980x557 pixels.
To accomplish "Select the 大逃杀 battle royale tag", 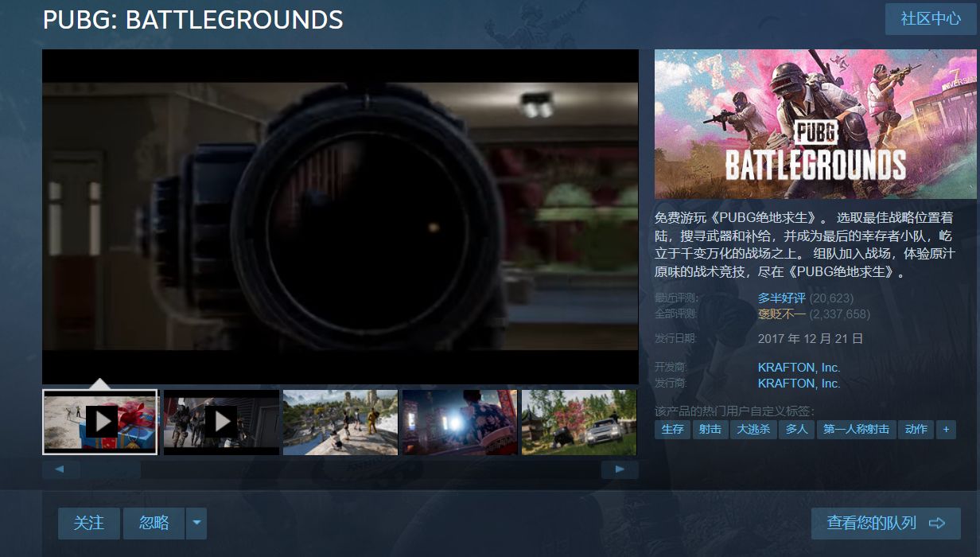I will [753, 430].
